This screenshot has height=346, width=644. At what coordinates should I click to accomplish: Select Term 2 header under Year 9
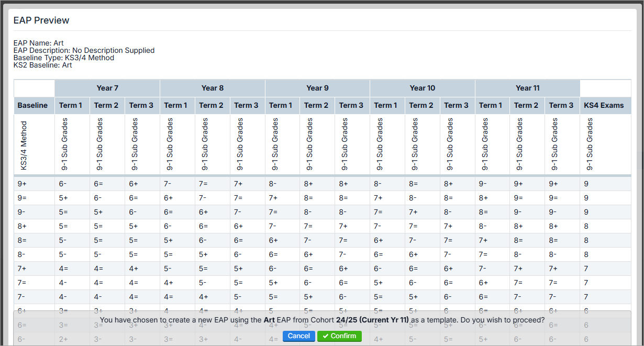316,105
